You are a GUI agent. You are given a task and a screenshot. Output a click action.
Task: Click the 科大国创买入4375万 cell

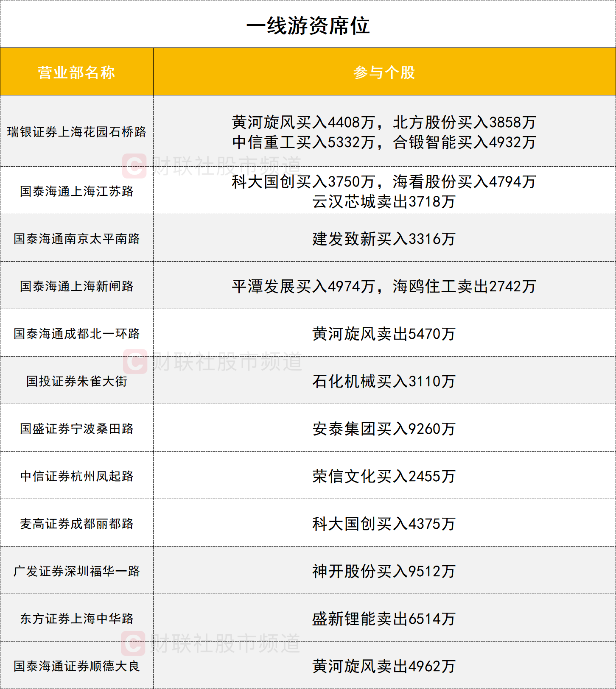(384, 524)
